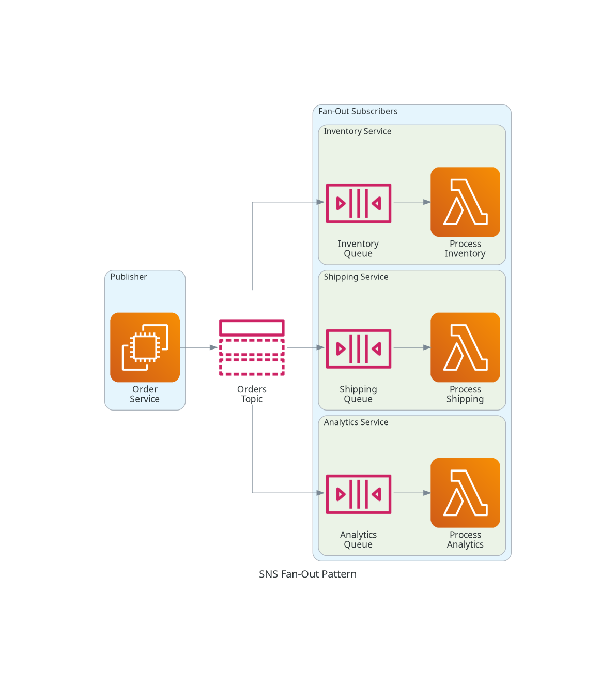Click the Order Service EC2 icon
This screenshot has height=683, width=616.
145,347
